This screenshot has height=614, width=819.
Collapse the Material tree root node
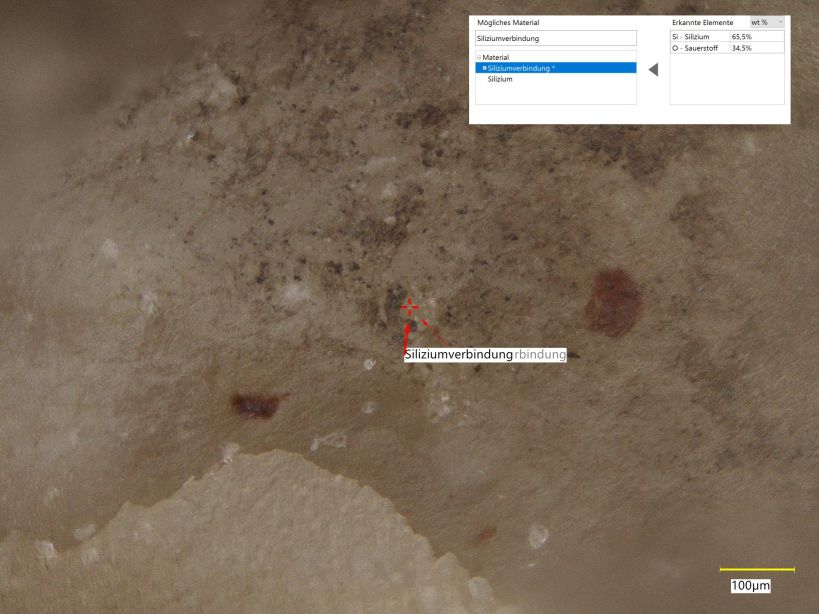pos(479,58)
